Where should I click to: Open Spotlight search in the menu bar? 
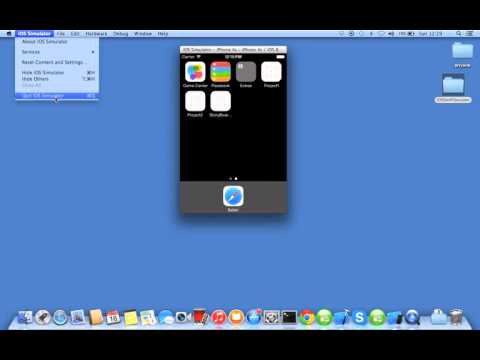459,34
